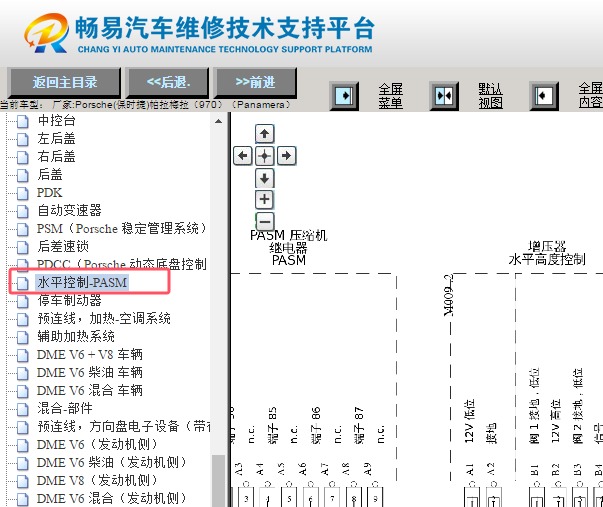Select the 混合-部件 entry
The width and height of the screenshot is (603, 507).
(65, 409)
